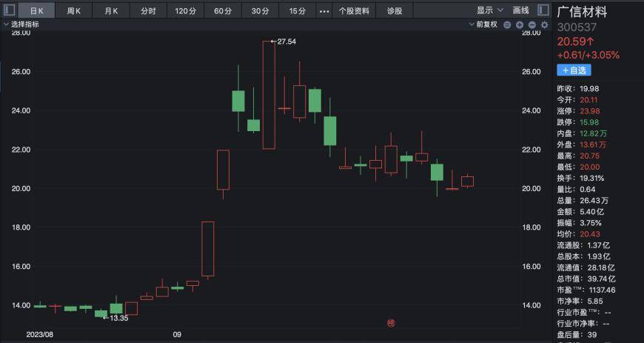Click the current price 20.59

[x=575, y=41]
